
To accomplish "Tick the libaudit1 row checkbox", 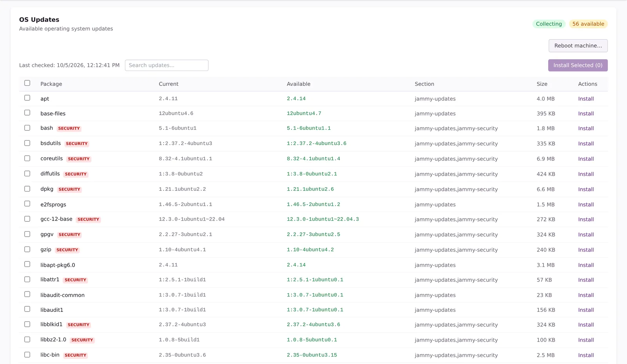I will (27, 309).
